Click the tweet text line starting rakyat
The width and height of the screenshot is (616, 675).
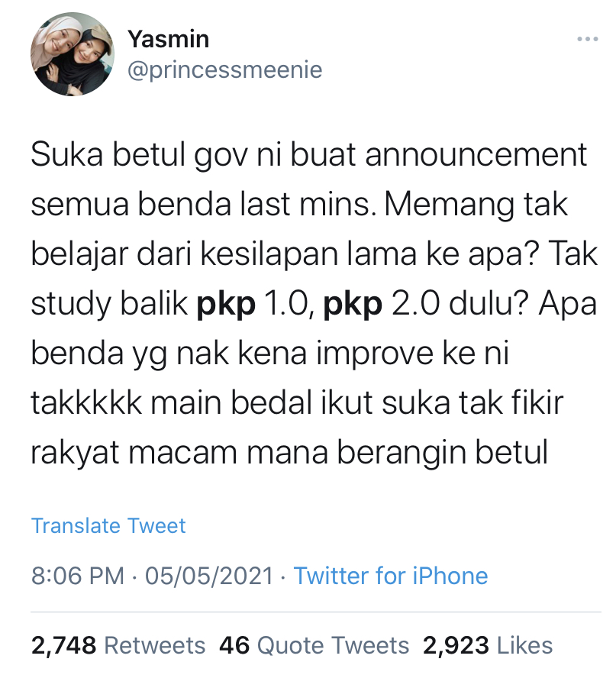289,453
